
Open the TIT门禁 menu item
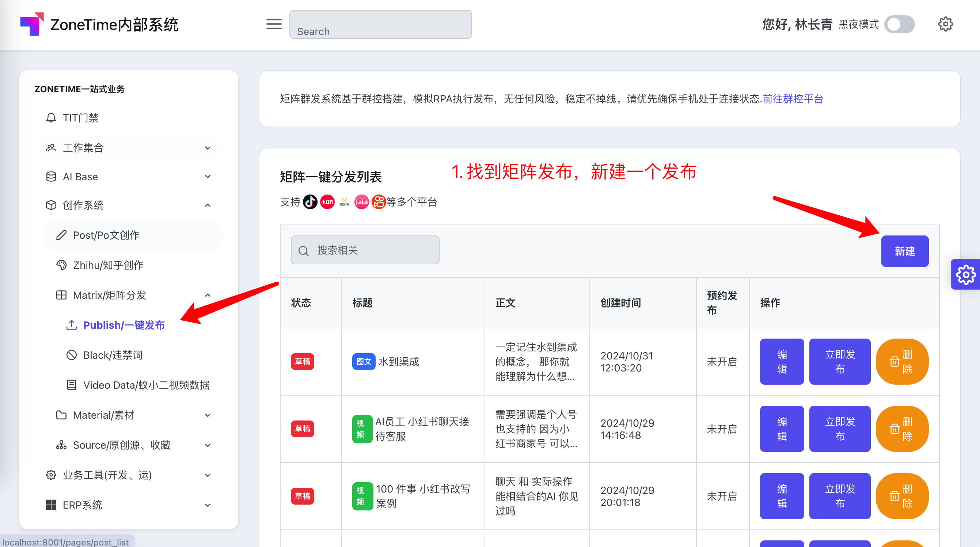click(x=129, y=118)
